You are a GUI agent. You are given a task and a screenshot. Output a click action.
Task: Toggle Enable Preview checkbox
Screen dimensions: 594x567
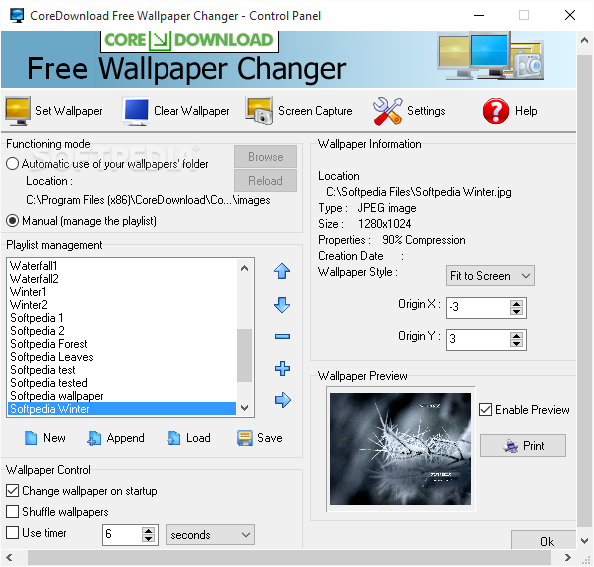485,410
